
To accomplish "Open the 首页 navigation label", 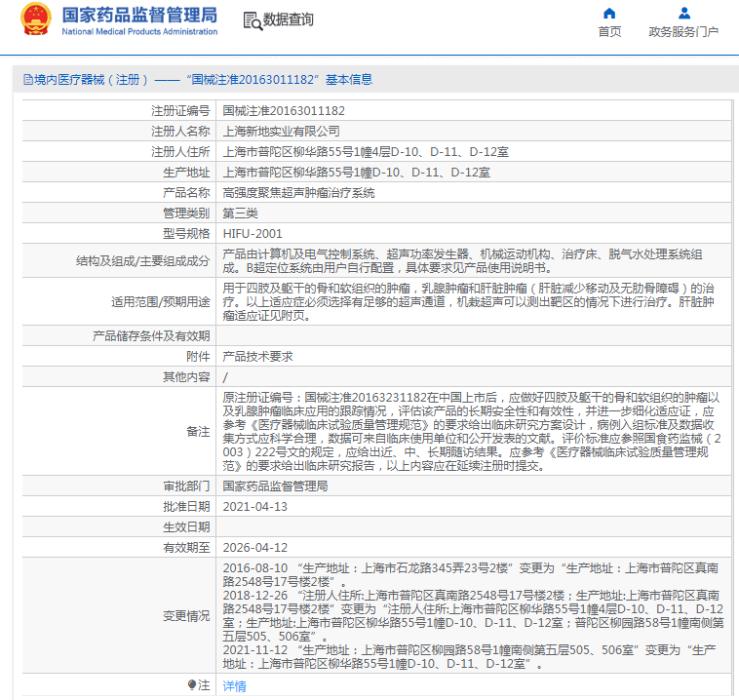I will point(609,31).
